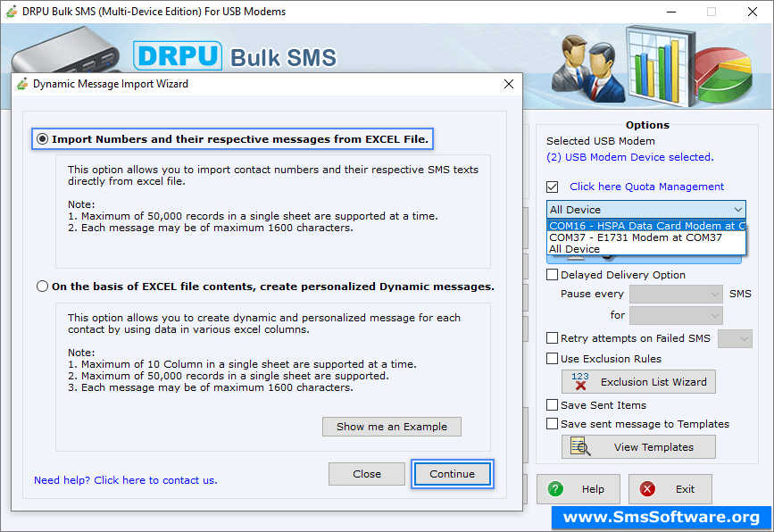Click the Close button in wizard
Image resolution: width=774 pixels, height=532 pixels.
[367, 474]
